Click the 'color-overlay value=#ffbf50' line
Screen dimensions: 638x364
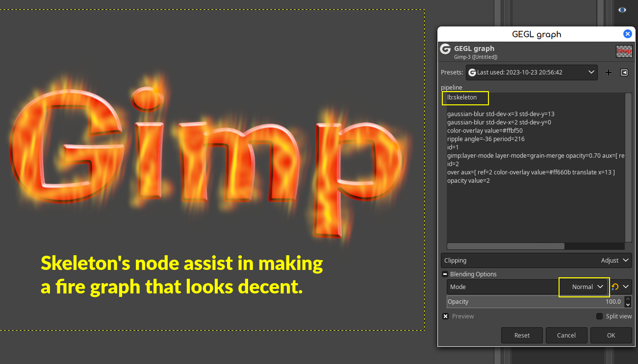coord(485,131)
